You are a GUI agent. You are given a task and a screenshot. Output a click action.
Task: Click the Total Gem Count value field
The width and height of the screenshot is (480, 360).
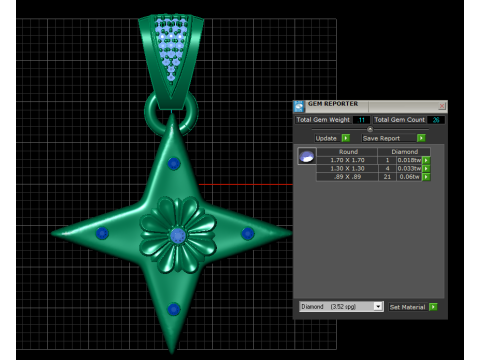[436, 120]
